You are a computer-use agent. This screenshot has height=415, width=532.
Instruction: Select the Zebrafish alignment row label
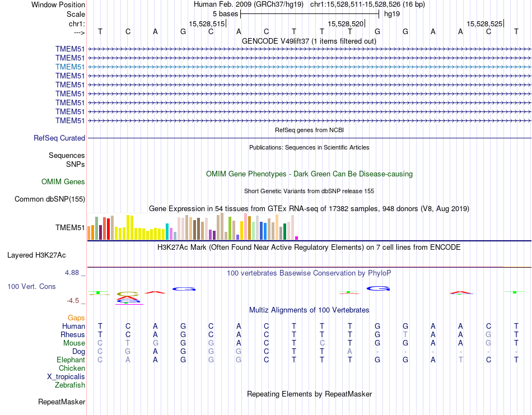pyautogui.click(x=70, y=385)
